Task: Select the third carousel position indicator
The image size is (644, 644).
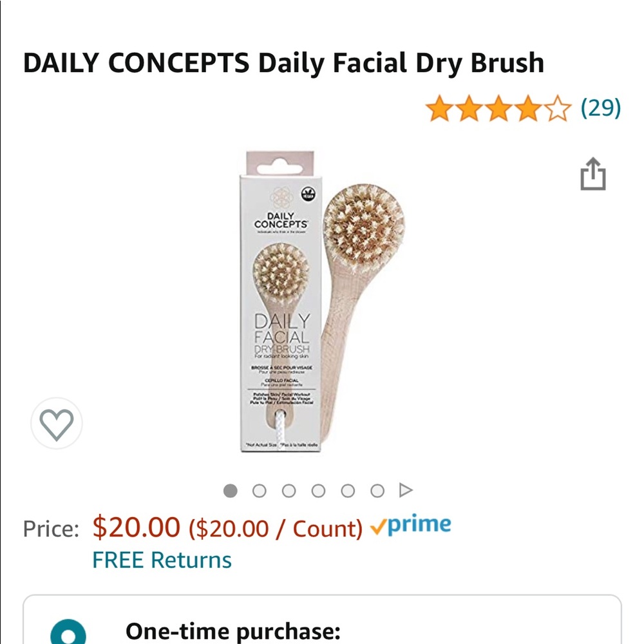Action: pos(289,490)
